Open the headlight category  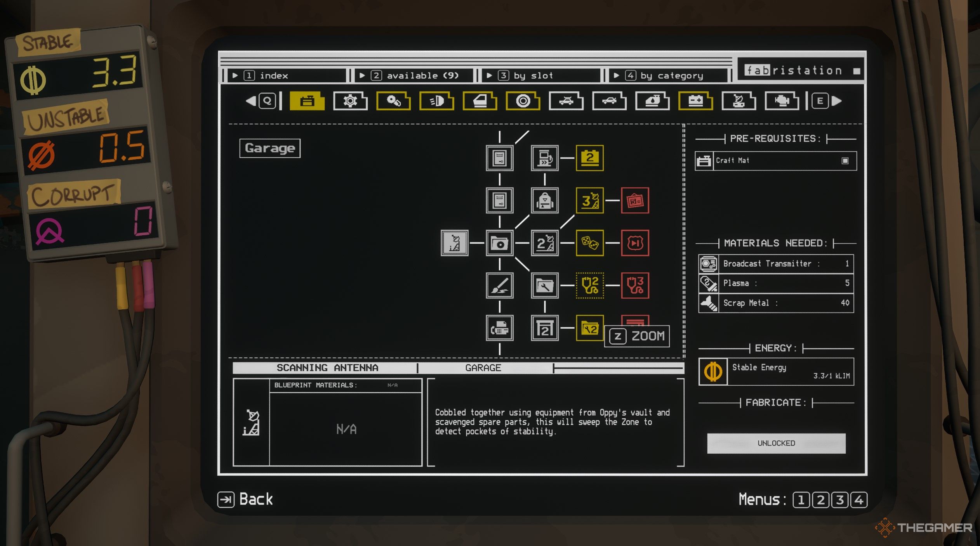tap(436, 101)
